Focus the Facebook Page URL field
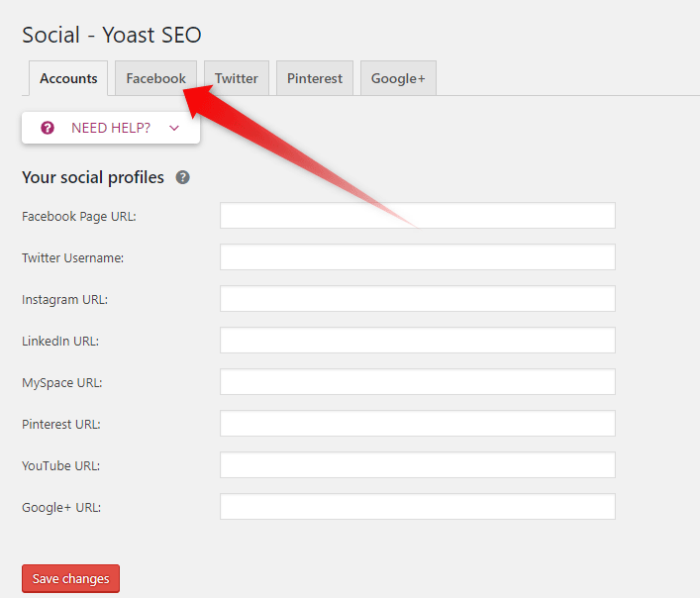 [417, 216]
